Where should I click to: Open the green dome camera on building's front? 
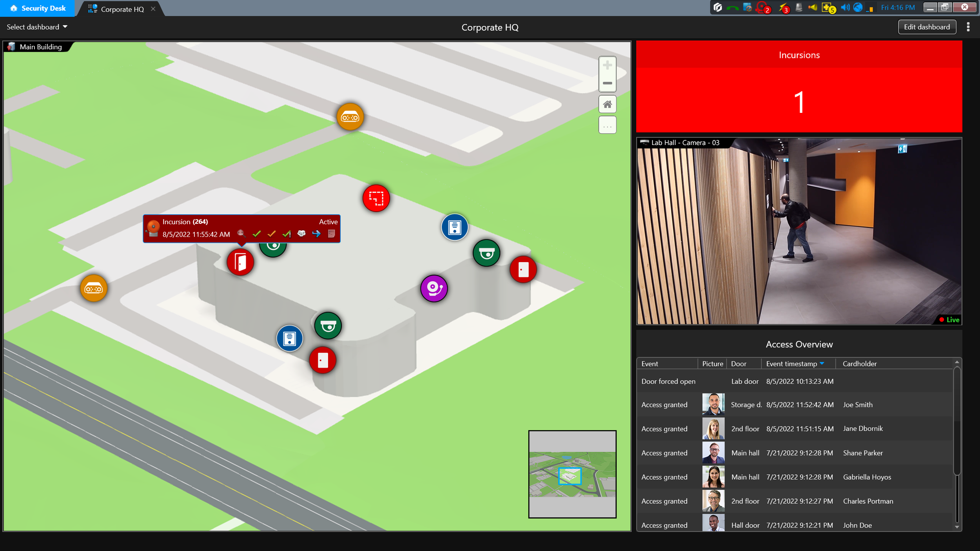pos(328,326)
